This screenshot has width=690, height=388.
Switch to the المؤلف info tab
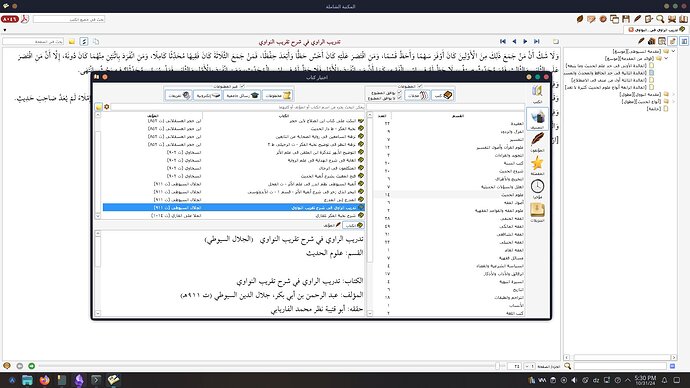(332, 225)
